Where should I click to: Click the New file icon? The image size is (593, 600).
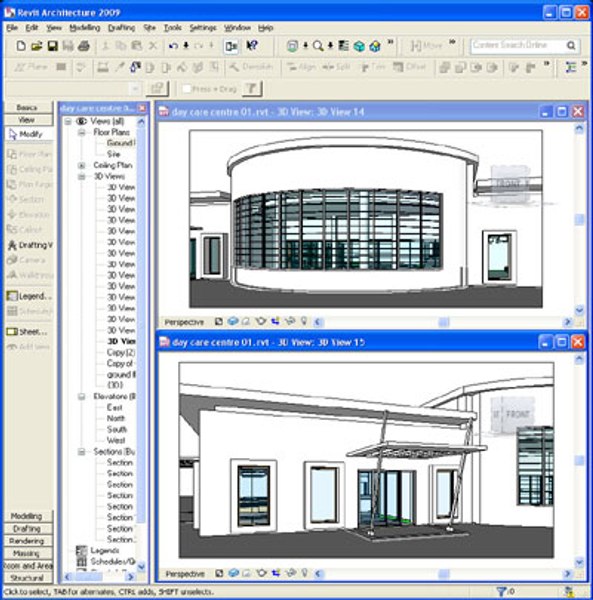21,46
